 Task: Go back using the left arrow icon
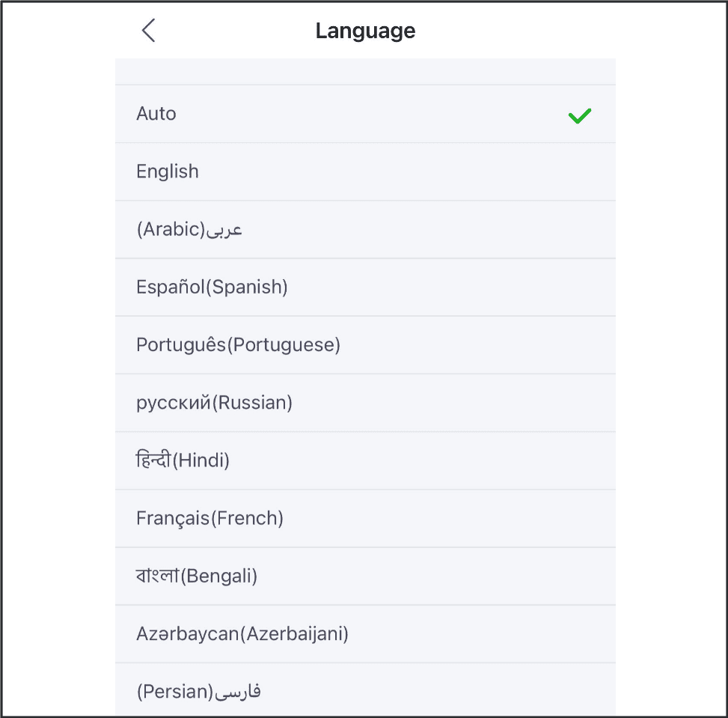[x=149, y=31]
